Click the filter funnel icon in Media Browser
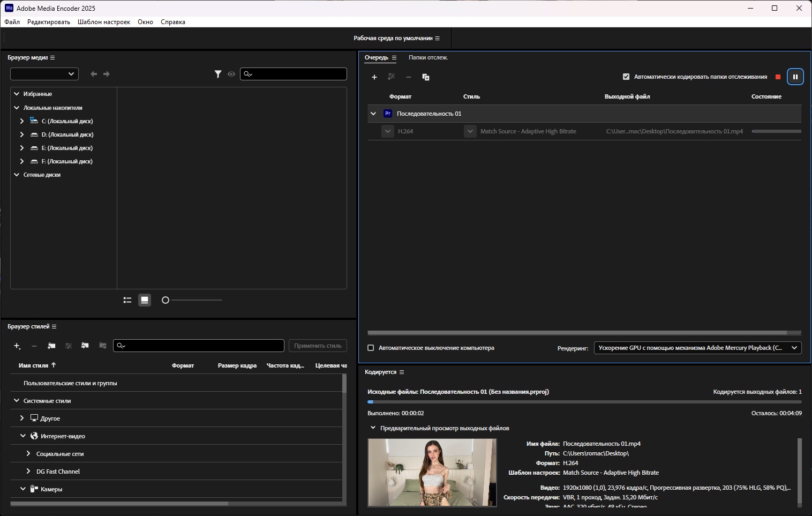 point(218,74)
